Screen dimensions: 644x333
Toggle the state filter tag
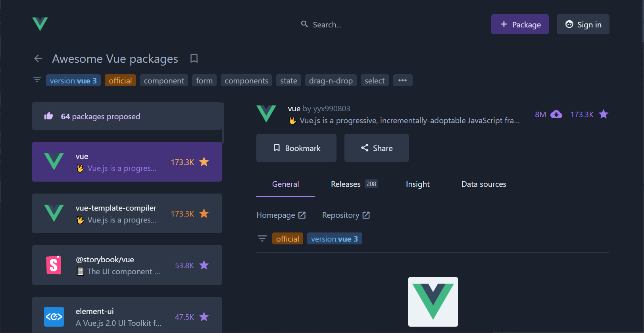tap(288, 80)
